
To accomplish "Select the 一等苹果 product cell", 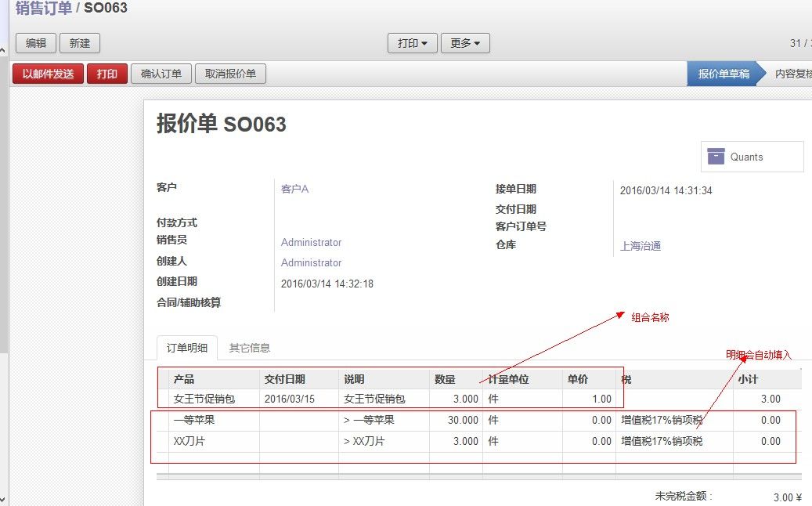I will pyautogui.click(x=214, y=420).
